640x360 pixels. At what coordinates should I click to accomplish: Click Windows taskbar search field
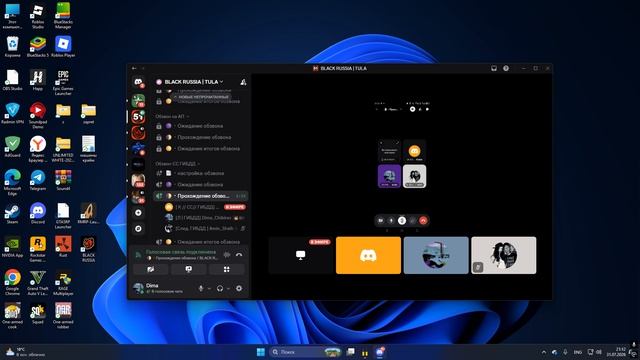pyautogui.click(x=305, y=352)
